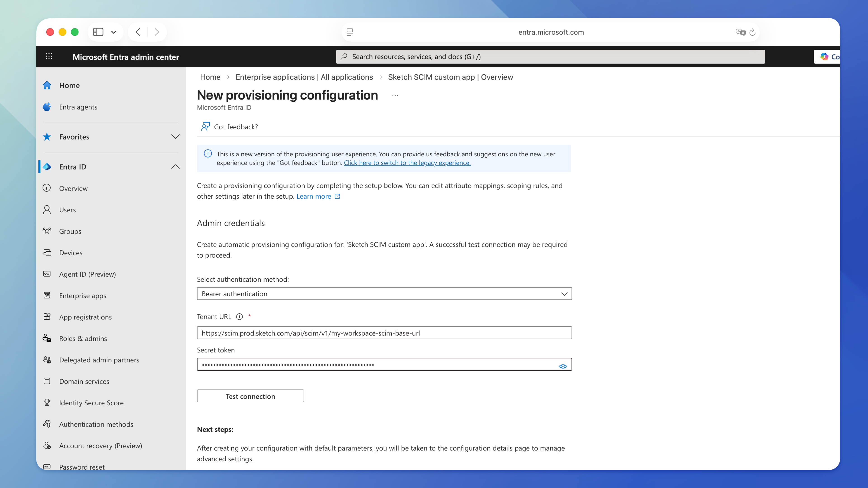Image resolution: width=868 pixels, height=488 pixels.
Task: Focus the Secret token input field
Action: click(384, 364)
